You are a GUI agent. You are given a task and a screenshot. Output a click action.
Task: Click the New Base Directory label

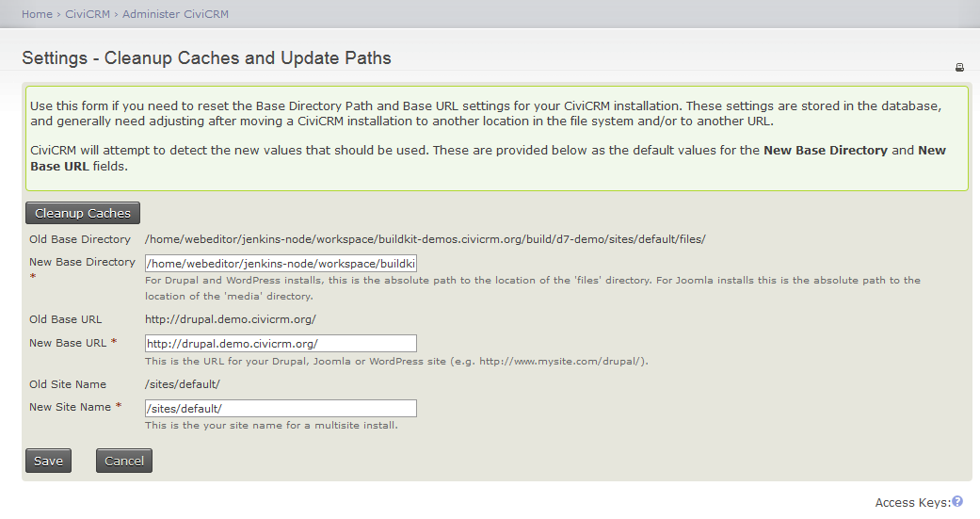[82, 262]
